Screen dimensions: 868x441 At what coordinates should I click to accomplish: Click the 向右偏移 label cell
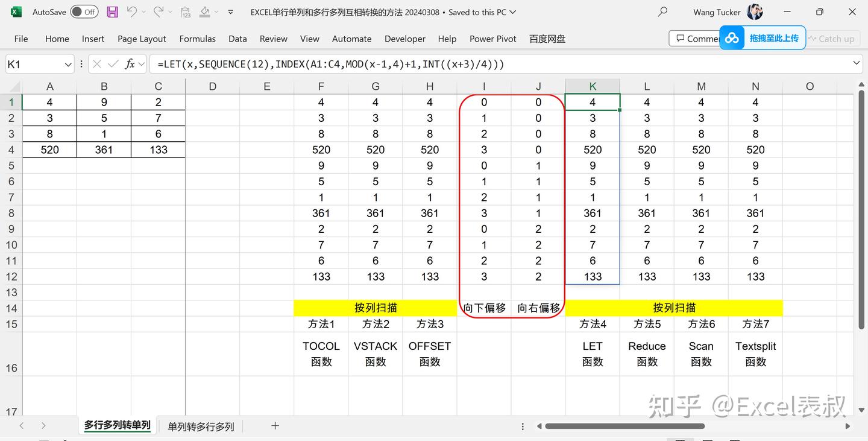pos(538,308)
